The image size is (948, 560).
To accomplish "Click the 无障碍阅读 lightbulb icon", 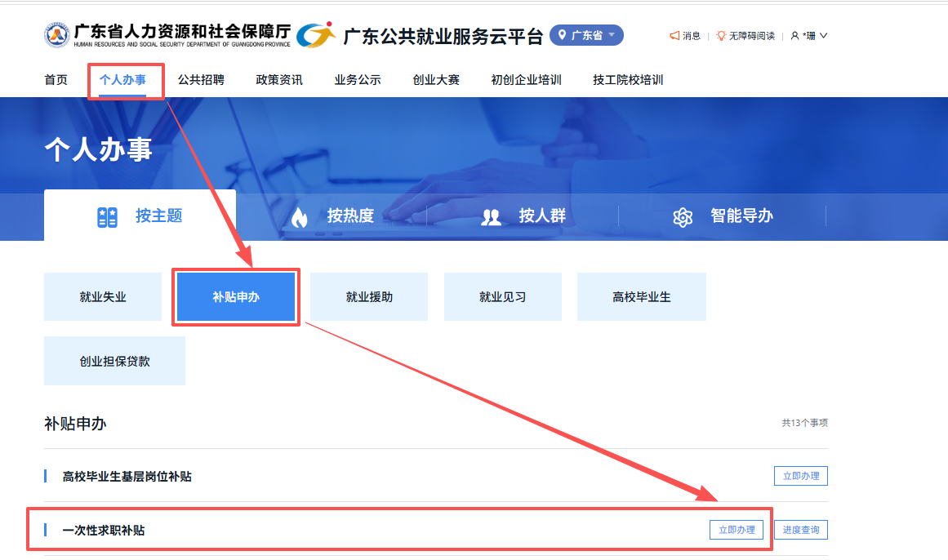I will (x=721, y=36).
